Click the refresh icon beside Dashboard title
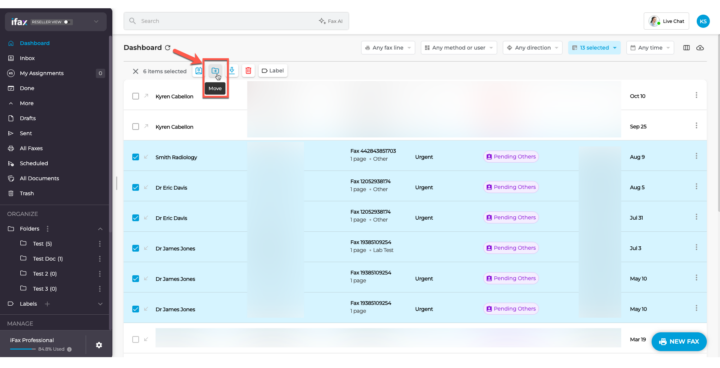 point(168,48)
